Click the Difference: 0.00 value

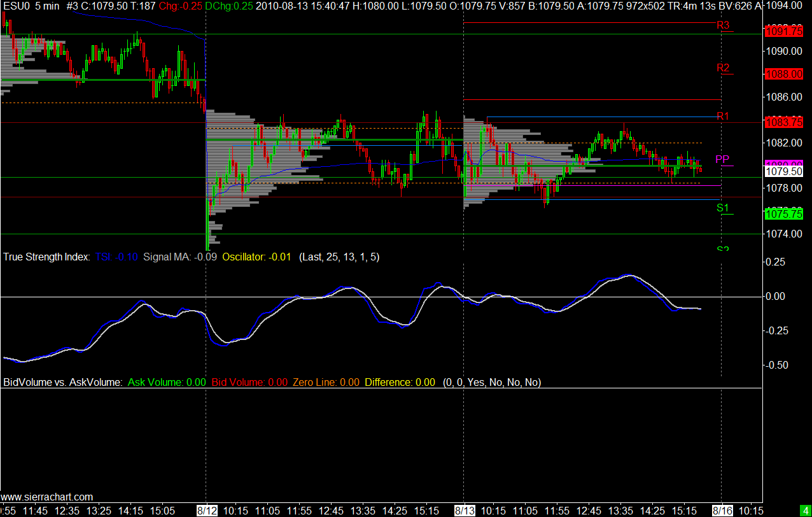[400, 383]
